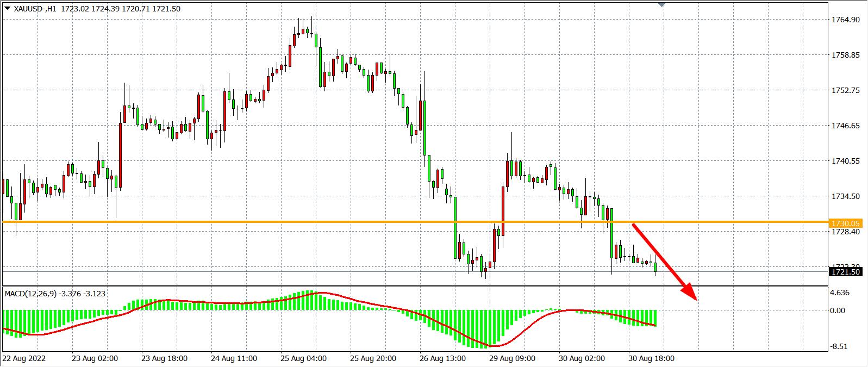Select the most recent candlestick on chart
Screen dimensions: 868x367
[x=656, y=267]
